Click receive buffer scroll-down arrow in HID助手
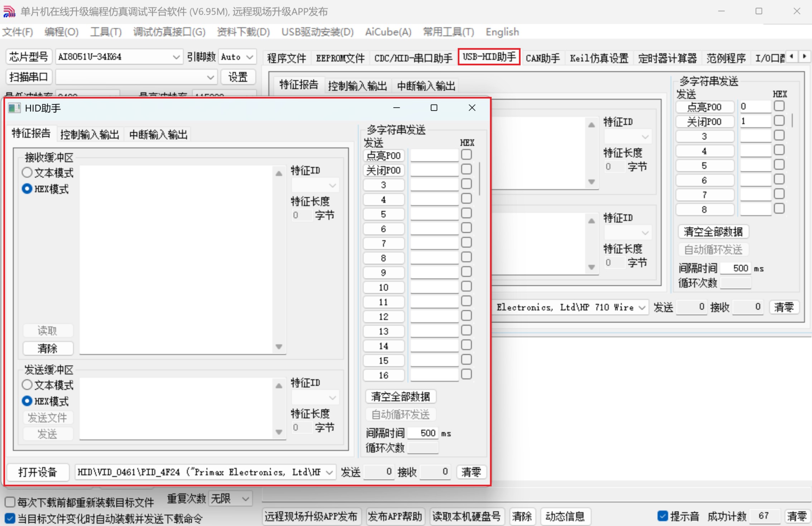 point(279,346)
